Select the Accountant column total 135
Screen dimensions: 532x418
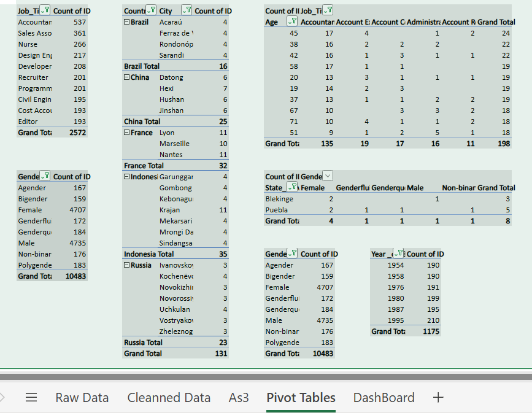coord(317,144)
